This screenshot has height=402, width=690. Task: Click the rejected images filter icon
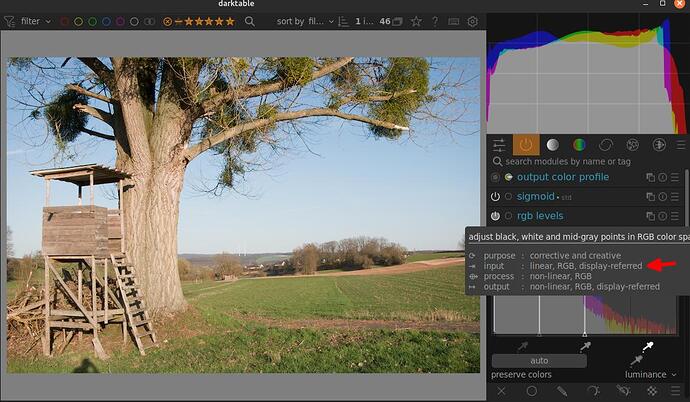[x=167, y=21]
